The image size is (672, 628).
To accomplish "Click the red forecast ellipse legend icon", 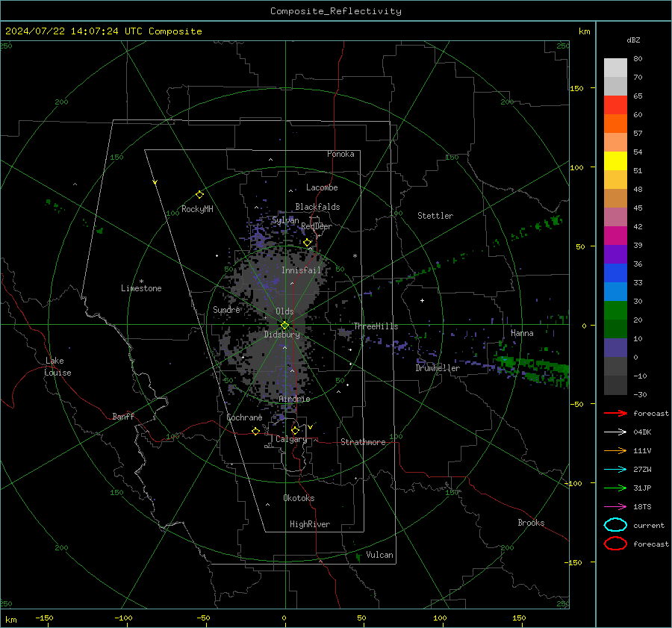I will pyautogui.click(x=615, y=544).
